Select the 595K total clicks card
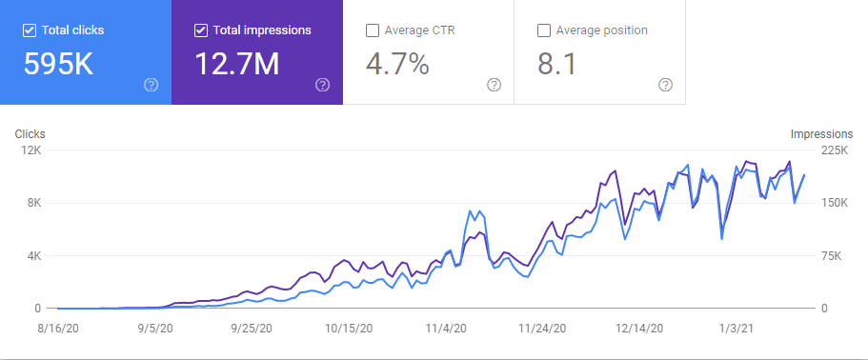 pyautogui.click(x=86, y=52)
